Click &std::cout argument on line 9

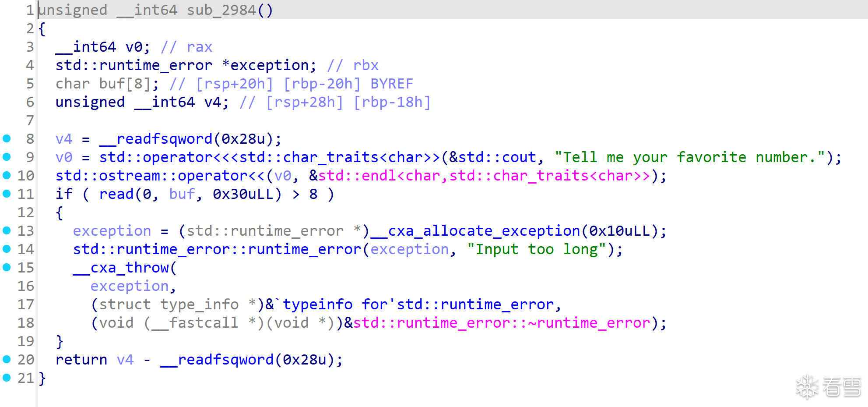[492, 157]
